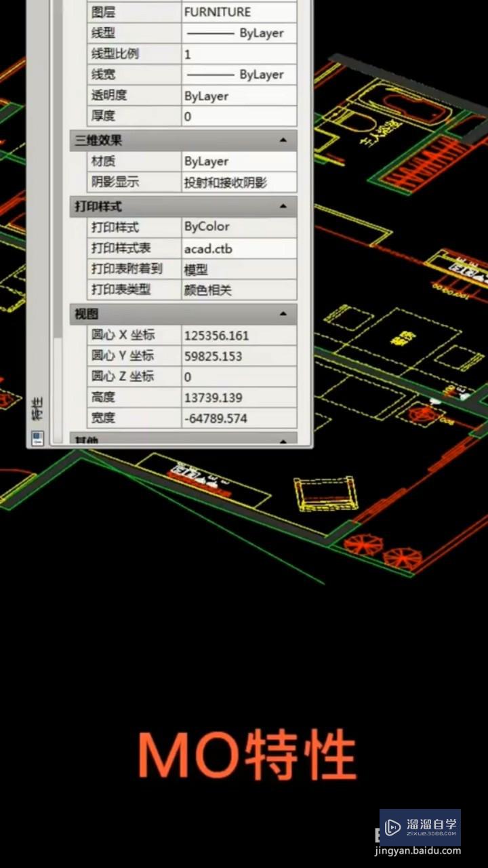Click the 打印表附着到 property label
The image size is (488, 868).
(x=127, y=269)
